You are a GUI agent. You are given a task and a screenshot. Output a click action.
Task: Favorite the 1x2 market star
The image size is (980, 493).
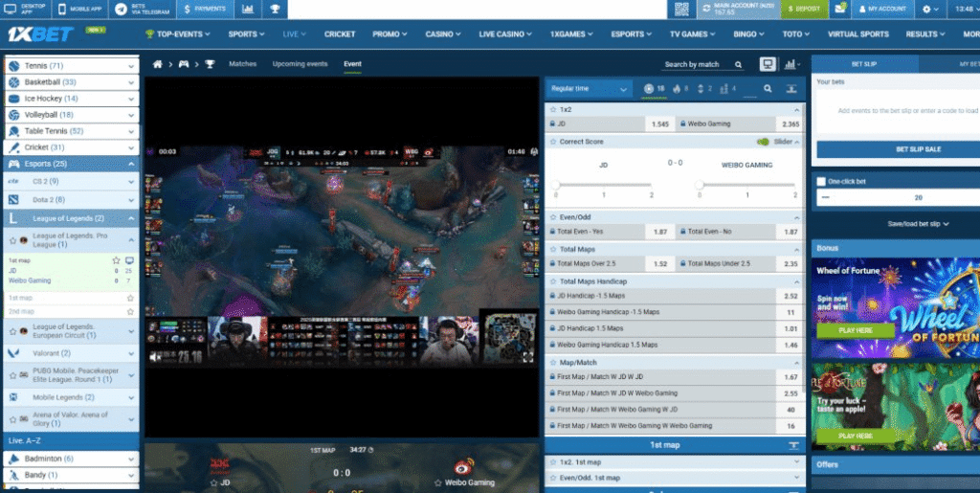point(552,109)
